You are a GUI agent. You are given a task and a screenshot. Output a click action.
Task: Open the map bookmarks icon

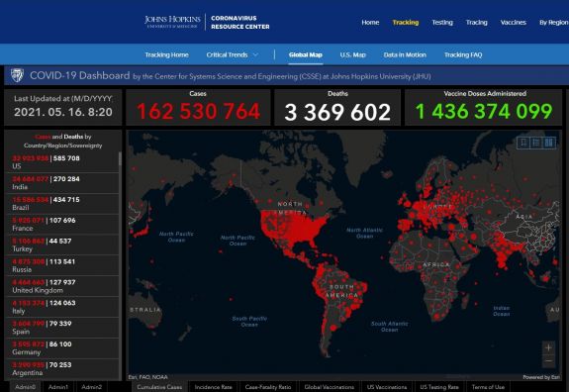(523, 143)
